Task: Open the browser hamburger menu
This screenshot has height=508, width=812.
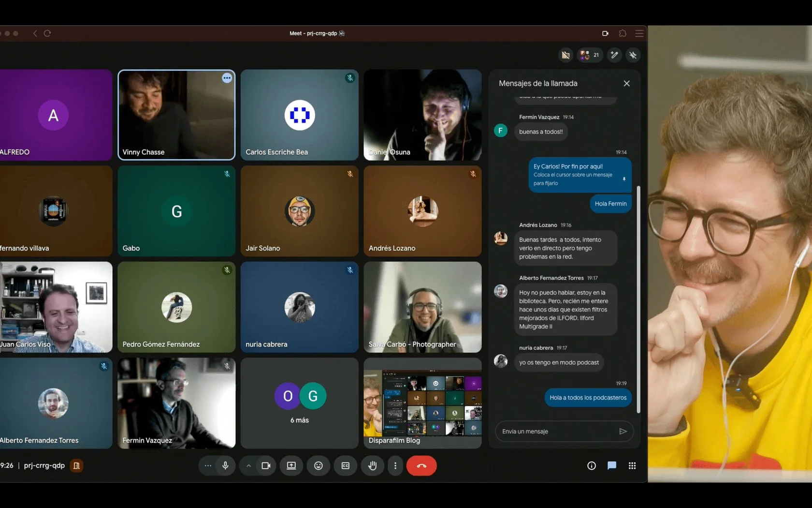Action: click(639, 33)
